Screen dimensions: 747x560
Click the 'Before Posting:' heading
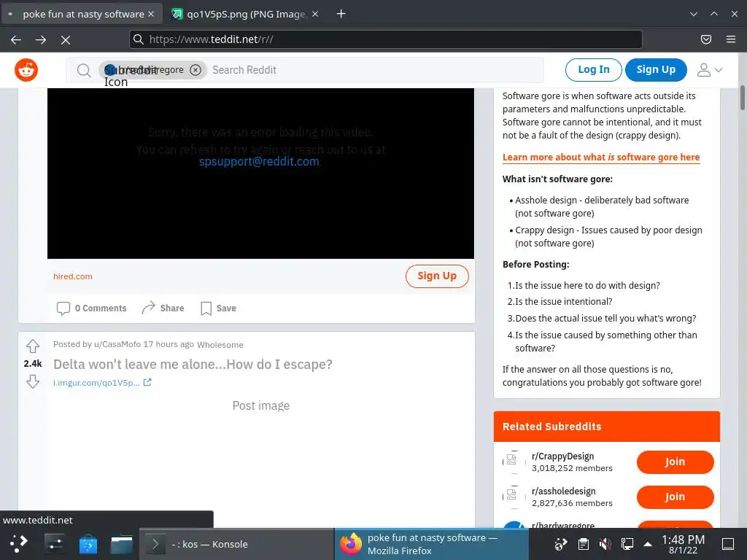(536, 264)
